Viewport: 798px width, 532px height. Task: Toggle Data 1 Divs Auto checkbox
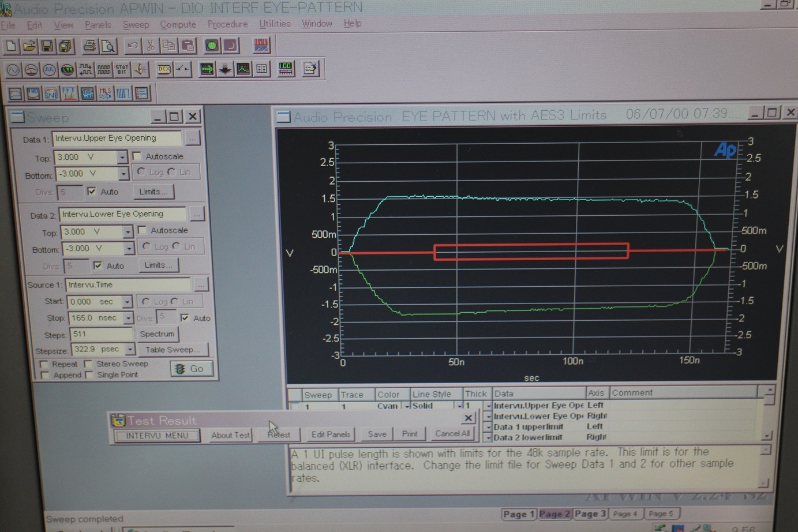[92, 192]
